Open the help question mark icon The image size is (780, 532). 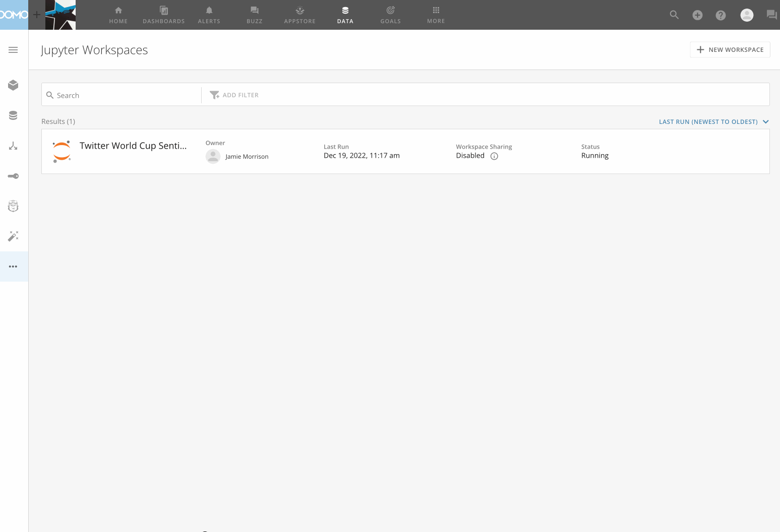point(721,15)
